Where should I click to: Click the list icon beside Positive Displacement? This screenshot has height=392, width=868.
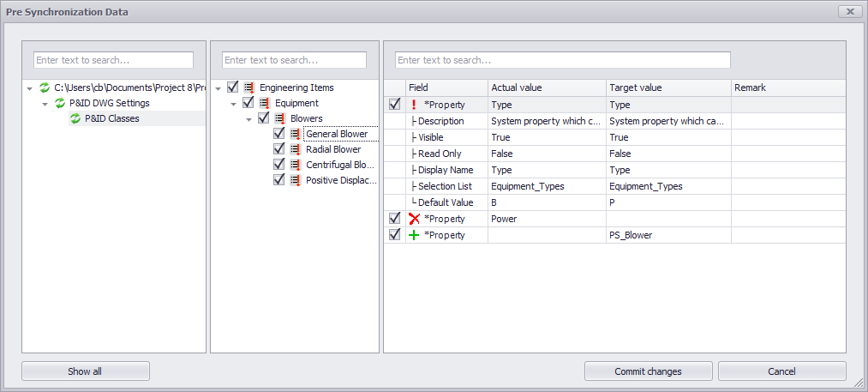pos(295,181)
